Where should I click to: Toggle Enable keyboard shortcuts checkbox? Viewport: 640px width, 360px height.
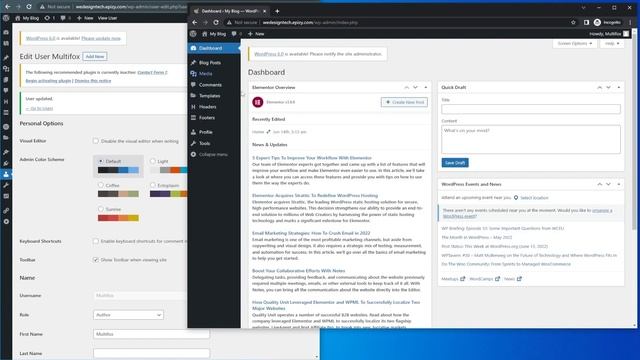[96, 241]
